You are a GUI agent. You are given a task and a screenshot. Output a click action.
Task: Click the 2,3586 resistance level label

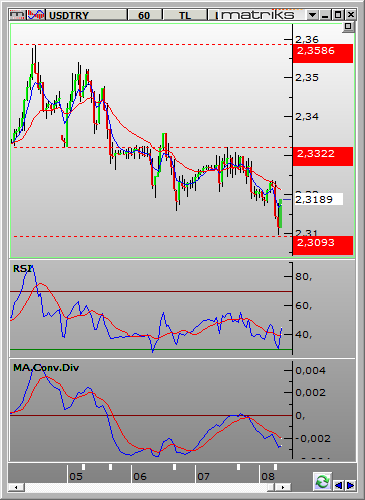pos(323,53)
